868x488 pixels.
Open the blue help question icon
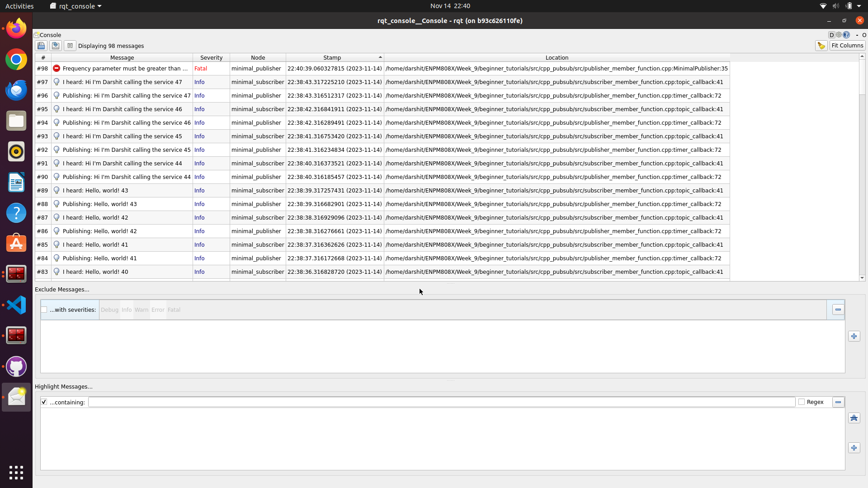[x=846, y=35]
